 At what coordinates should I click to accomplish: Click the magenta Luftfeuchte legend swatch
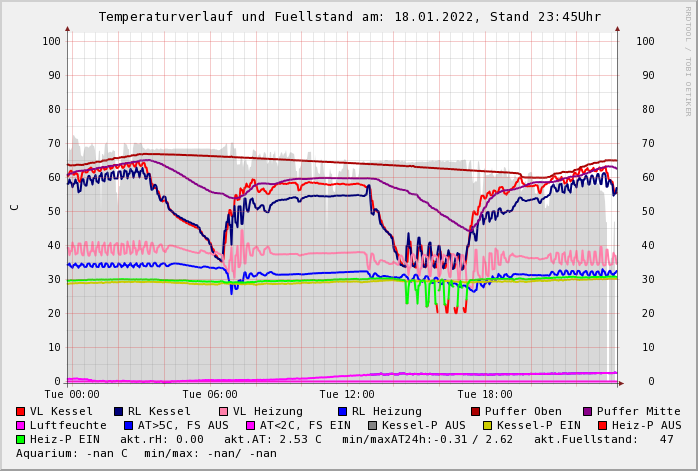pos(20,425)
